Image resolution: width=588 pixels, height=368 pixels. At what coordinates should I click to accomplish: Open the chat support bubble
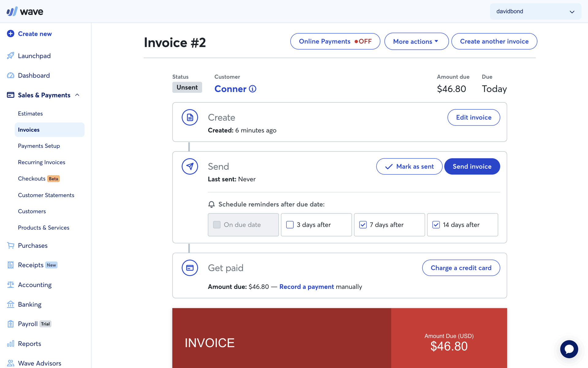[569, 349]
